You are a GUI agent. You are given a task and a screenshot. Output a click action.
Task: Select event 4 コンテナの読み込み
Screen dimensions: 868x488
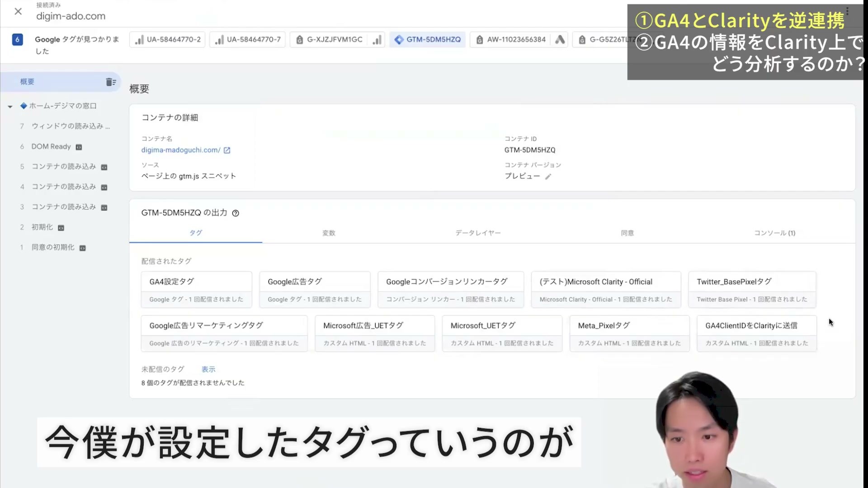(x=64, y=187)
